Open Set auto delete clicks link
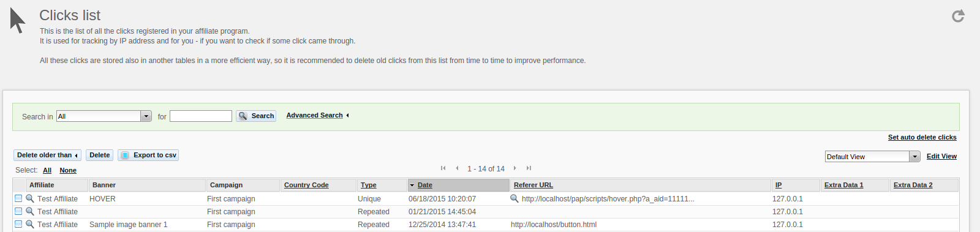Viewport: 980px width, 232px height. pos(922,137)
